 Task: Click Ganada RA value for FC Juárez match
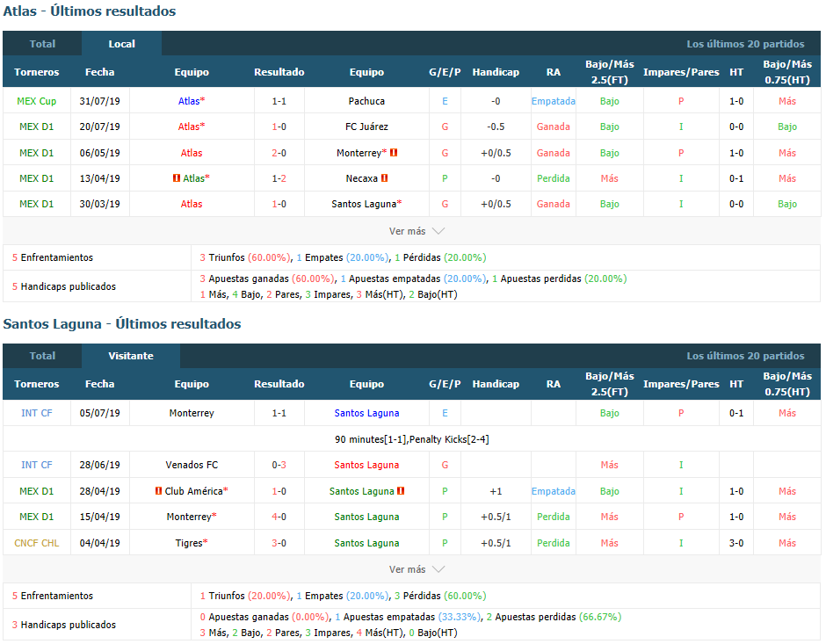coord(553,127)
